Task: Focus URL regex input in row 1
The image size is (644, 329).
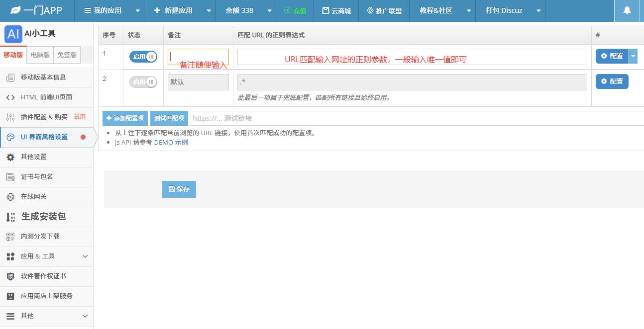Action: pyautogui.click(x=412, y=57)
